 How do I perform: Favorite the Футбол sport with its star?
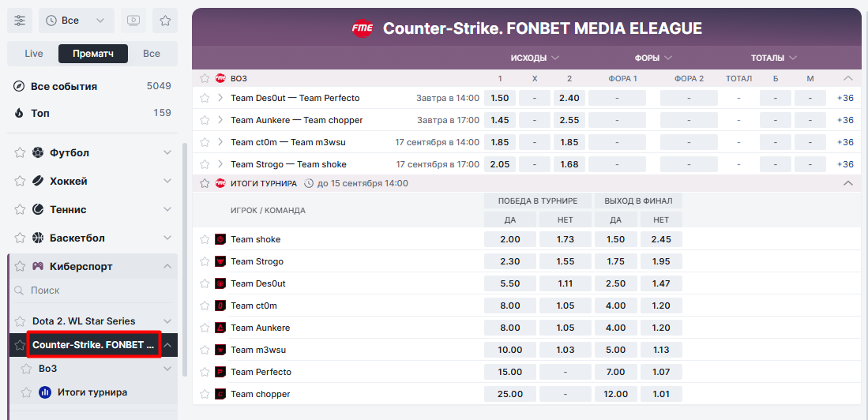[x=20, y=152]
